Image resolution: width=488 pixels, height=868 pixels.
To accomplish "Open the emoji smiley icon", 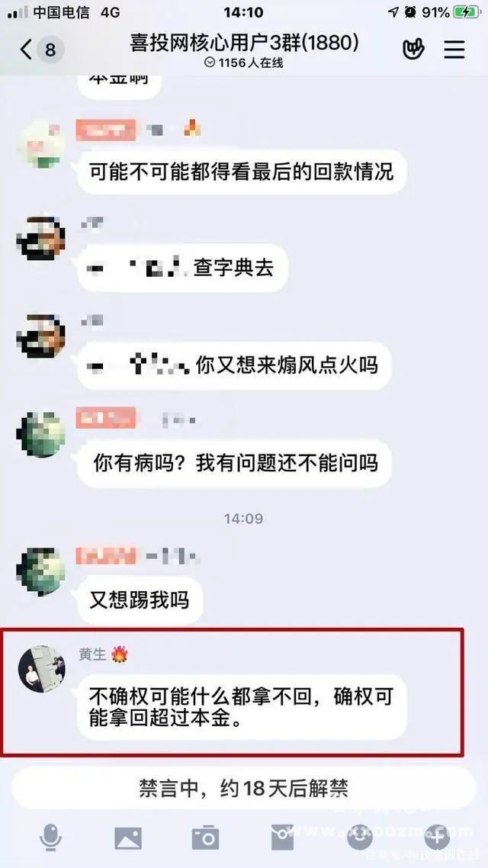I will 360,837.
